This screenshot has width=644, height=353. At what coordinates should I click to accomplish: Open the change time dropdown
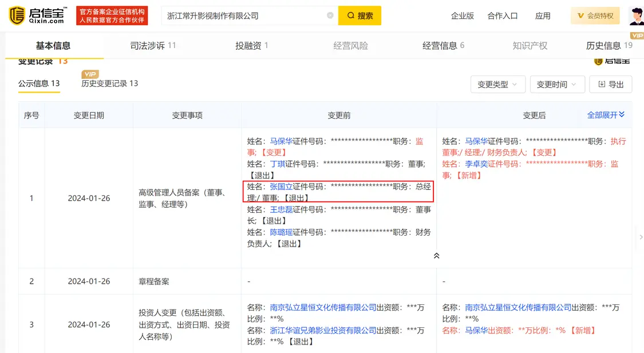[x=557, y=84]
